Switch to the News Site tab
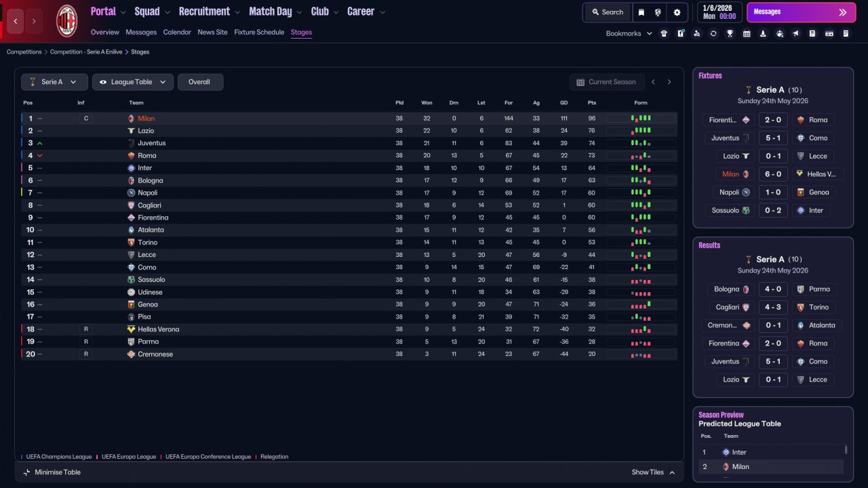Screen dimensions: 868x488 tap(213, 33)
